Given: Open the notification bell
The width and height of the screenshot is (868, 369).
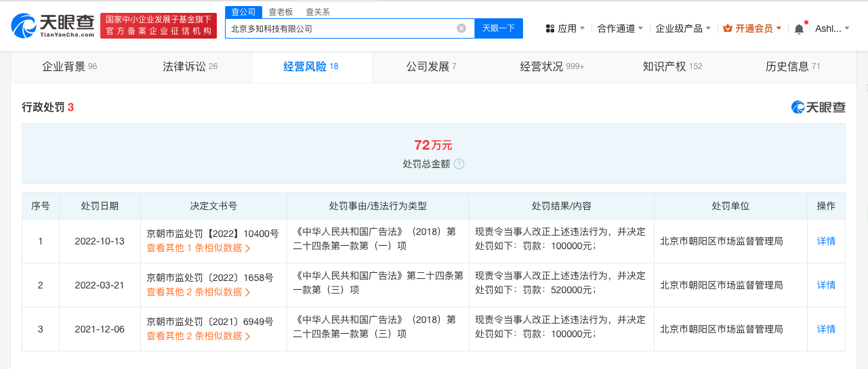Looking at the screenshot, I should pos(799,28).
